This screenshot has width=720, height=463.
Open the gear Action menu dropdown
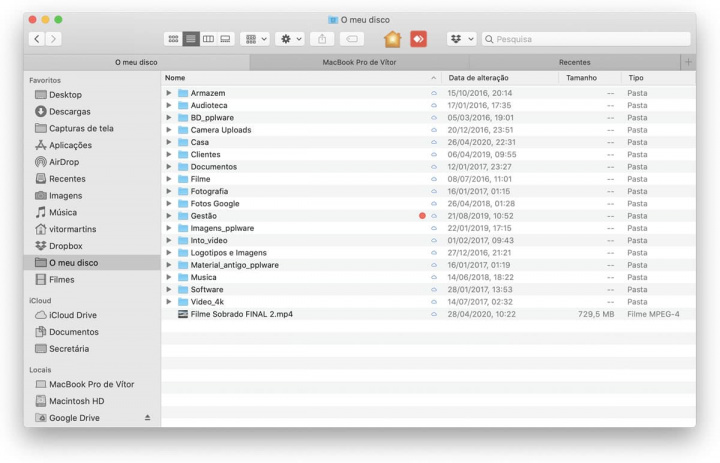click(x=289, y=39)
